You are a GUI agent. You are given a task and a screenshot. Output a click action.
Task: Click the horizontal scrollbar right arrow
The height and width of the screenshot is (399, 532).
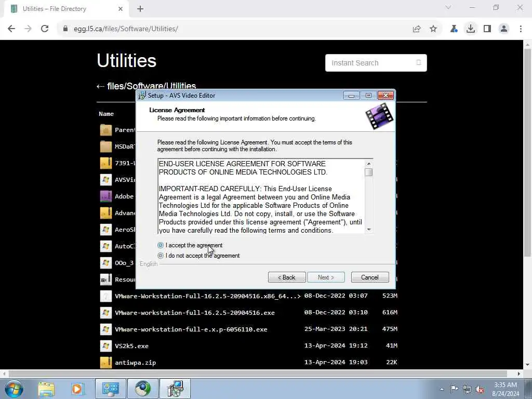click(519, 374)
